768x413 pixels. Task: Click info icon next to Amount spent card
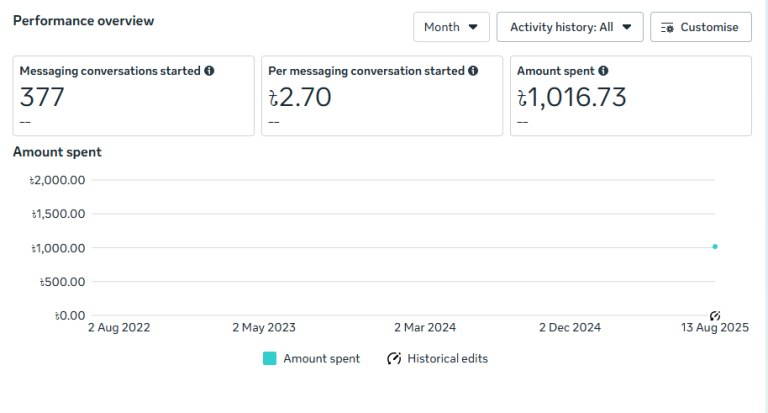click(604, 71)
